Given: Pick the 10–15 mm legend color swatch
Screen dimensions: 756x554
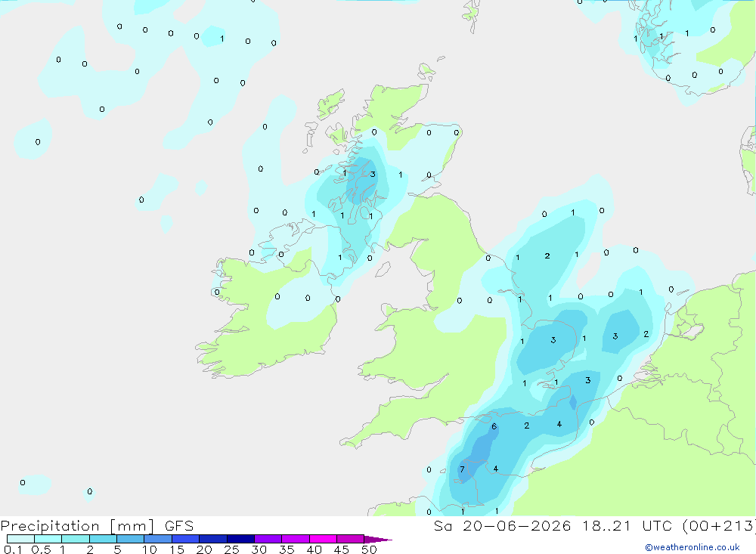Looking at the screenshot, I should point(158,539).
